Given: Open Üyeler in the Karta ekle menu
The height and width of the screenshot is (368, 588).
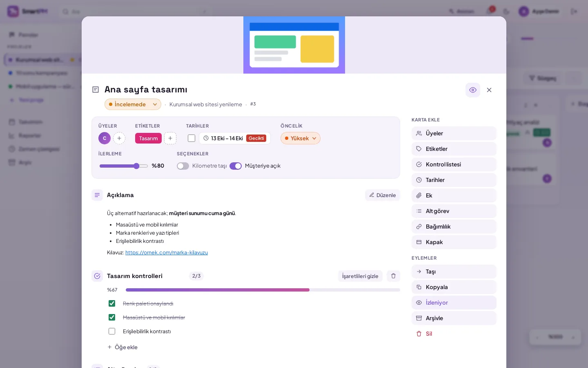Looking at the screenshot, I should [454, 133].
